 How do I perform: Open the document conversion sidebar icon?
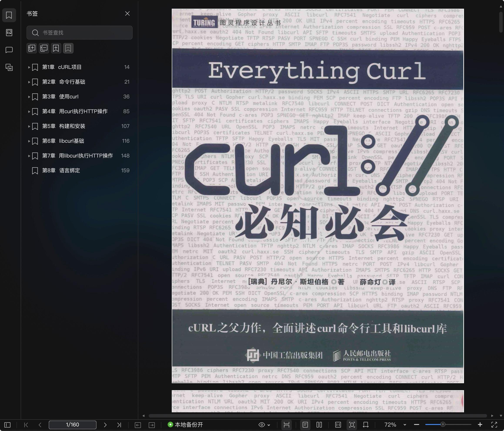[9, 67]
